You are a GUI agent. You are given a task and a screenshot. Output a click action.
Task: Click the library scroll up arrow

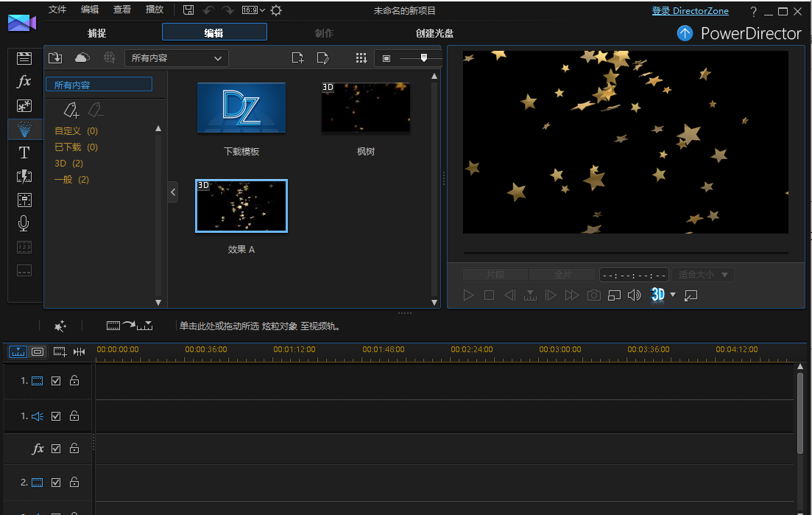(434, 76)
